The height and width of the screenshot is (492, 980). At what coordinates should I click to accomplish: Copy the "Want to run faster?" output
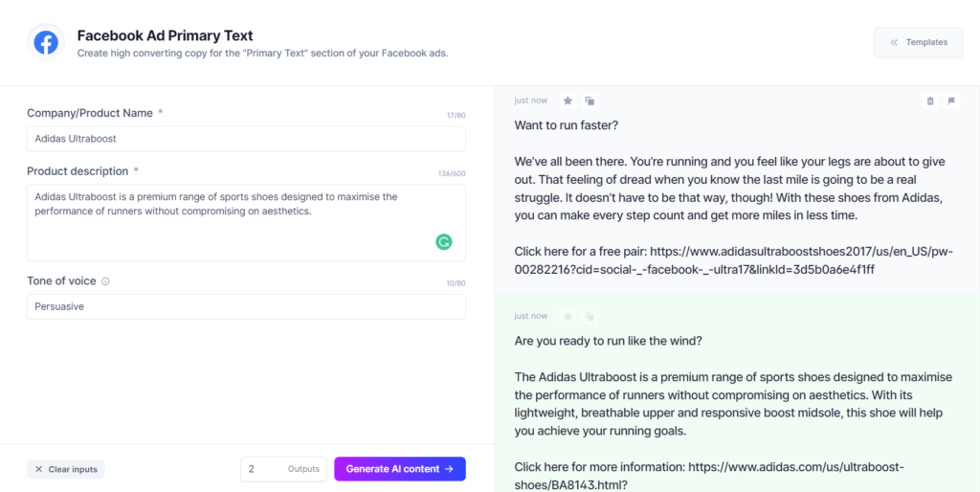tap(590, 101)
